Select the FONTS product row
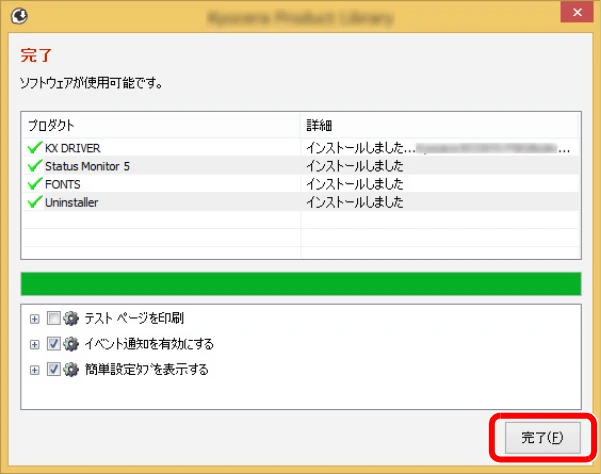 tap(301, 184)
